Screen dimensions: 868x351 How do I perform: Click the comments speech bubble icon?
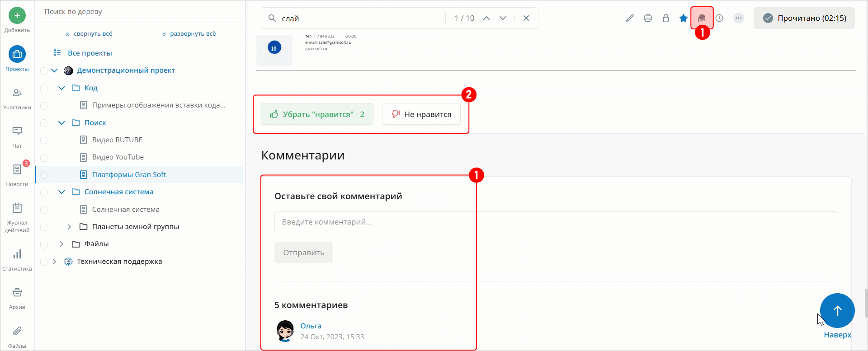click(702, 18)
